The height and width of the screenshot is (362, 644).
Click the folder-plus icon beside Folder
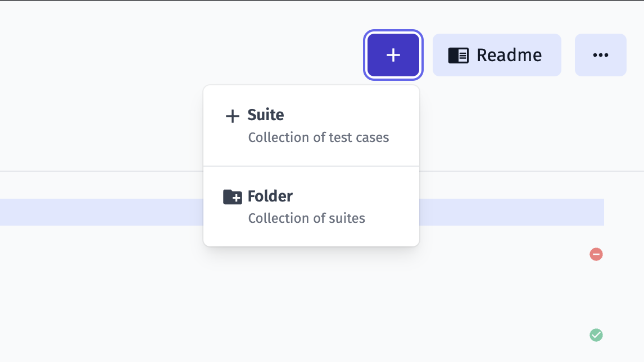pos(232,196)
